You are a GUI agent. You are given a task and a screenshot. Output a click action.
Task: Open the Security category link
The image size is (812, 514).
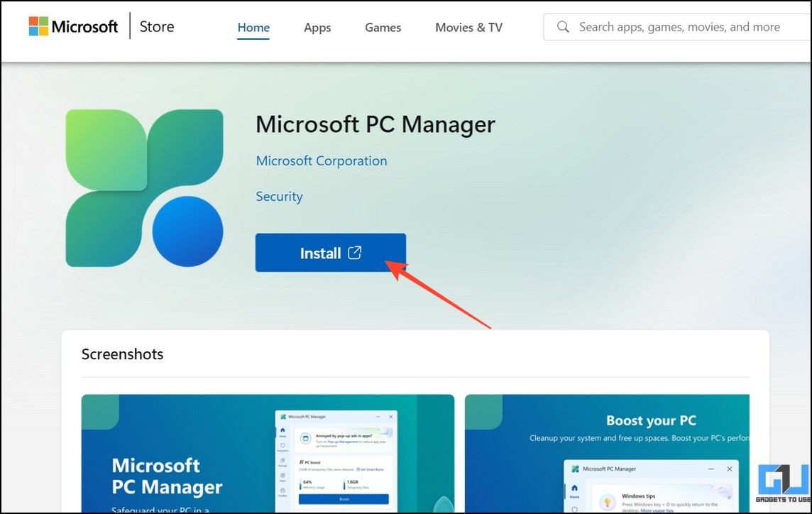click(x=279, y=197)
